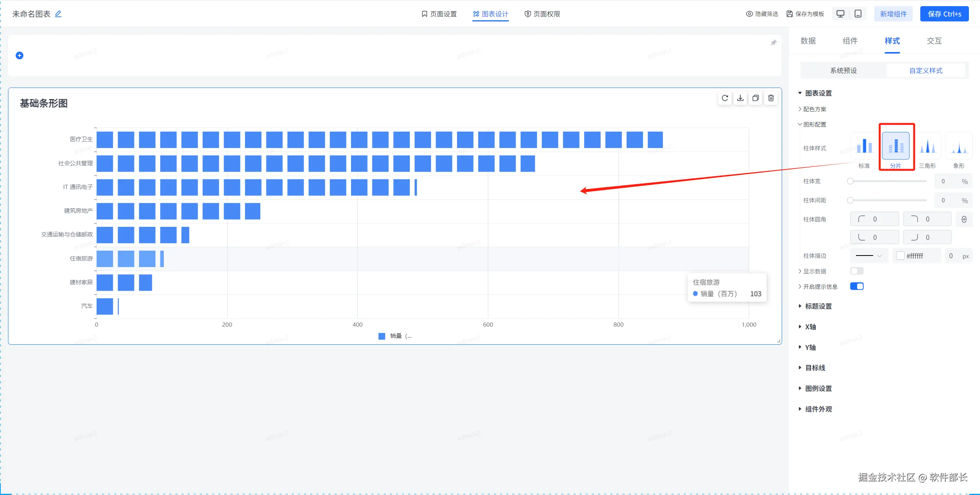980x495 pixels.
Task: Open the 柱体描边 line style dropdown
Action: pyautogui.click(x=869, y=256)
